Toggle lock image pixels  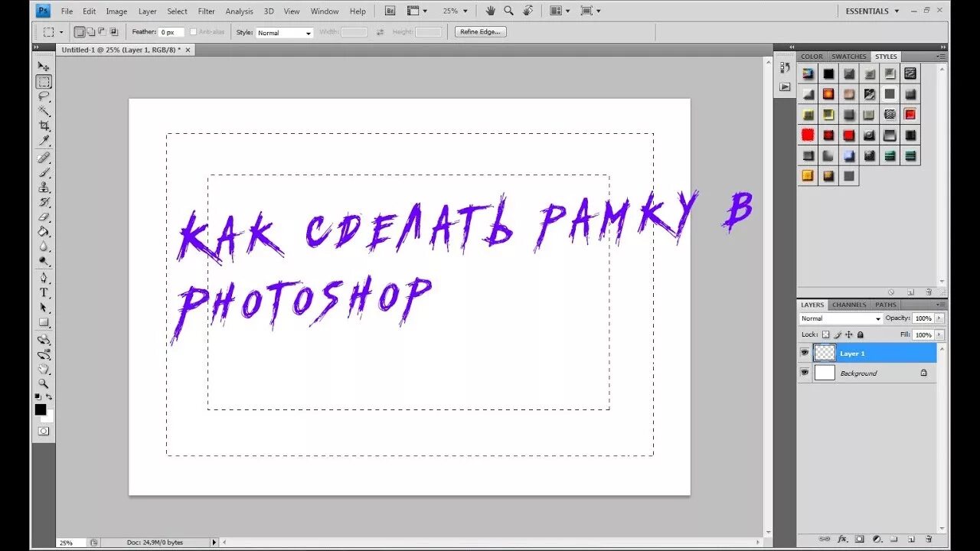pyautogui.click(x=838, y=334)
